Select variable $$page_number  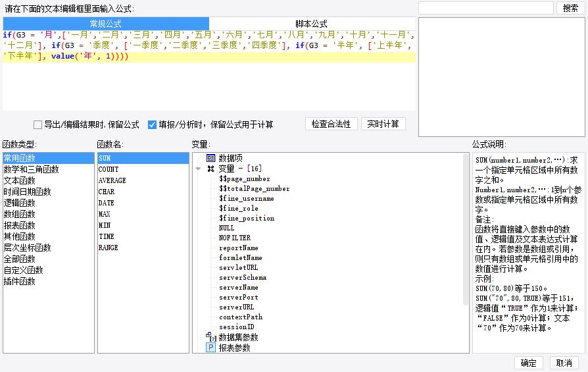[x=245, y=178]
